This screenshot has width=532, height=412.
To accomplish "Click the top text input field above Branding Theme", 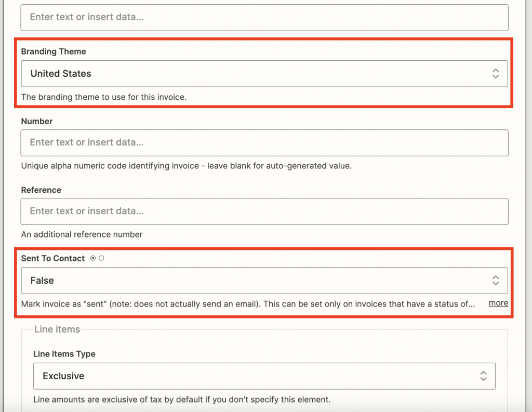I will (x=264, y=17).
